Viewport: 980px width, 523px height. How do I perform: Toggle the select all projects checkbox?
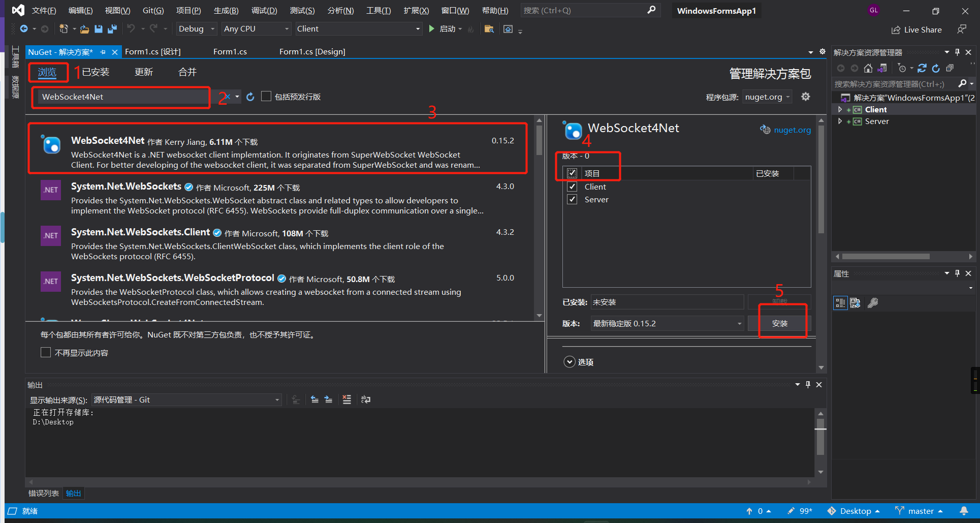click(x=572, y=173)
